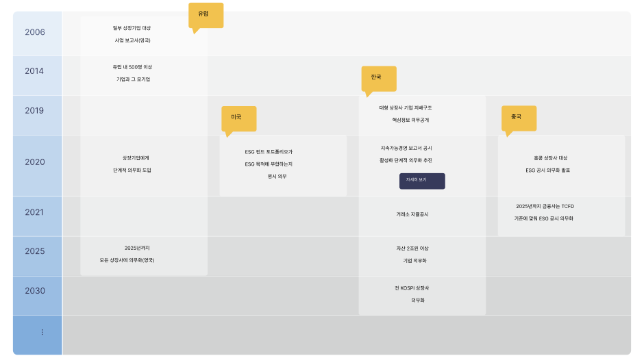Select the 유럽 region tag

206,15
